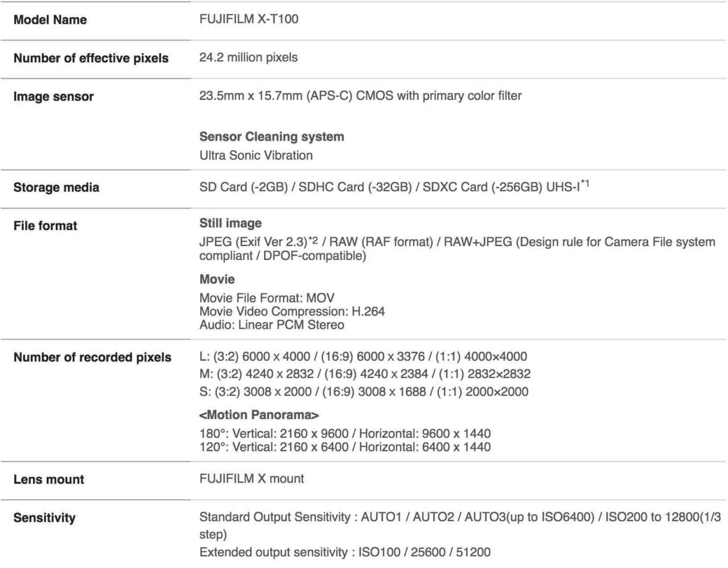Click the File format row label

click(x=45, y=226)
